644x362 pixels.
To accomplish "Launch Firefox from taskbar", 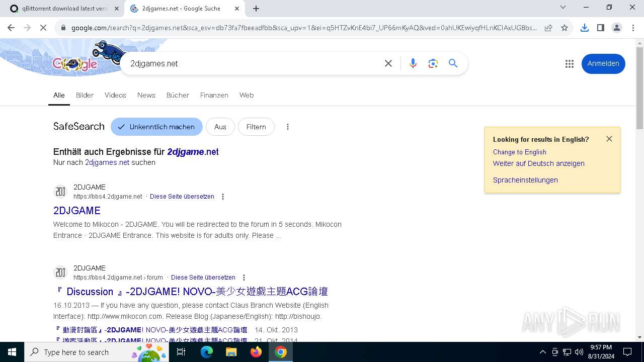I will click(256, 352).
